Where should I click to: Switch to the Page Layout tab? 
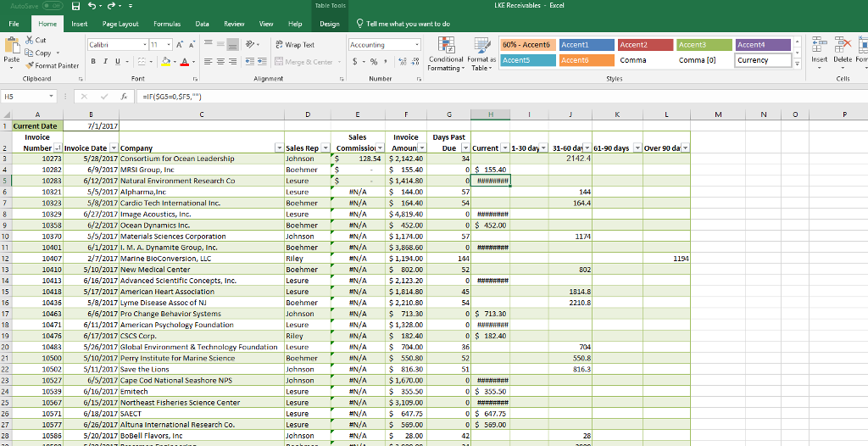point(120,24)
